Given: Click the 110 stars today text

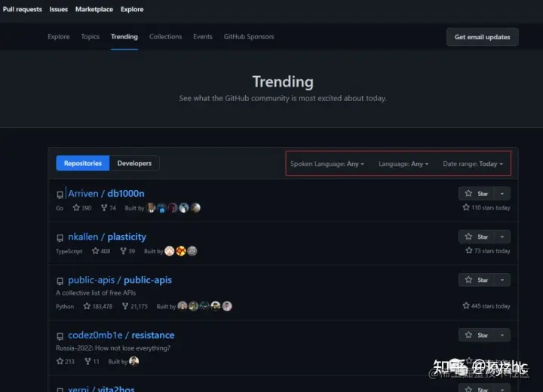Looking at the screenshot, I should [x=486, y=208].
